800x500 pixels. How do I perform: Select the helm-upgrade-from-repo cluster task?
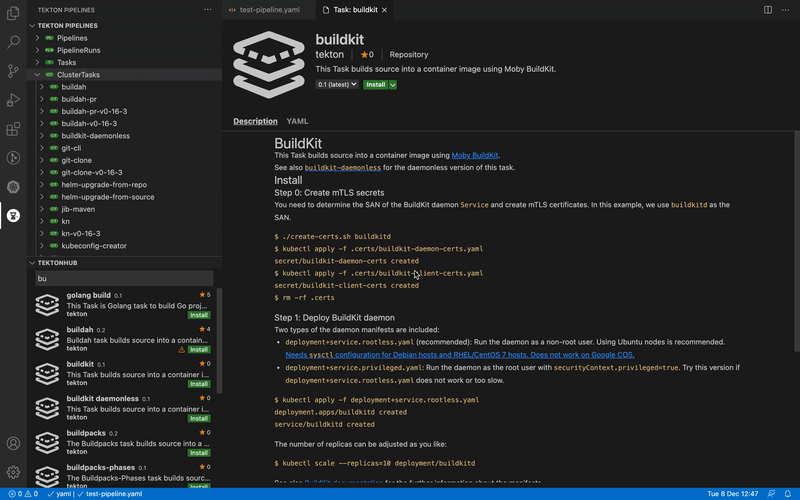point(104,185)
